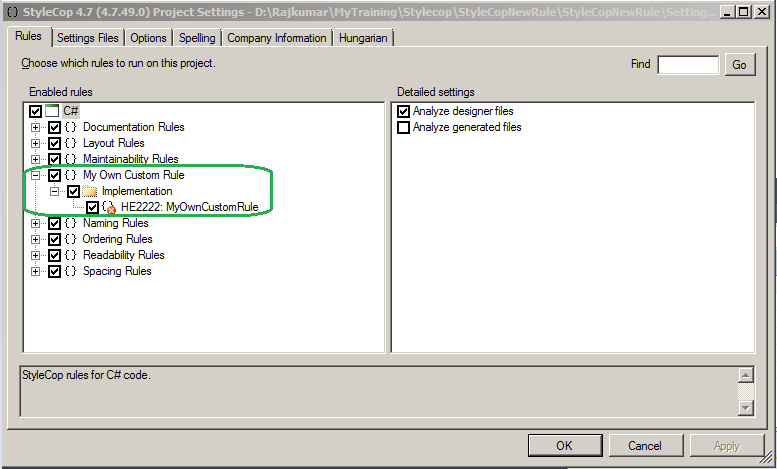Switch to the Rules tab
This screenshot has height=469, width=777.
29,36
